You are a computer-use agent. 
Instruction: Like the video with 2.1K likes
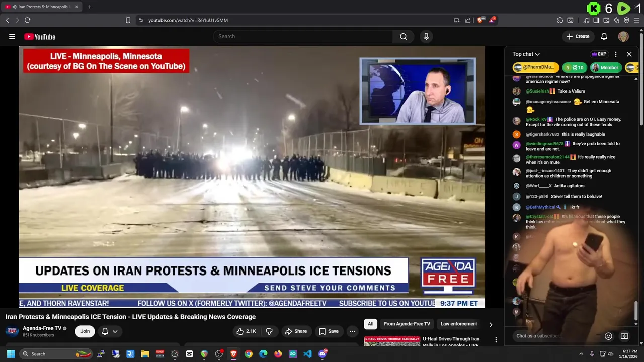(247, 331)
